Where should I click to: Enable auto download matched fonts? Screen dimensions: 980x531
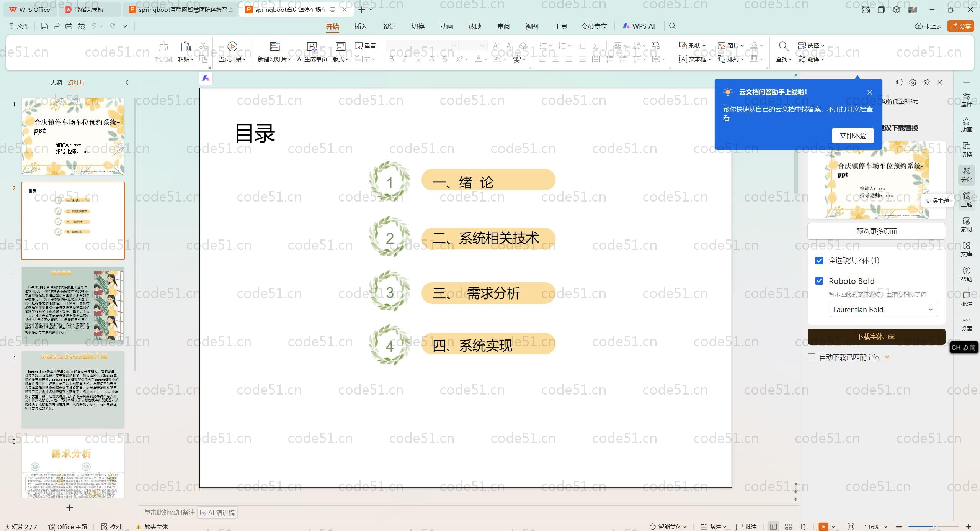pos(812,357)
